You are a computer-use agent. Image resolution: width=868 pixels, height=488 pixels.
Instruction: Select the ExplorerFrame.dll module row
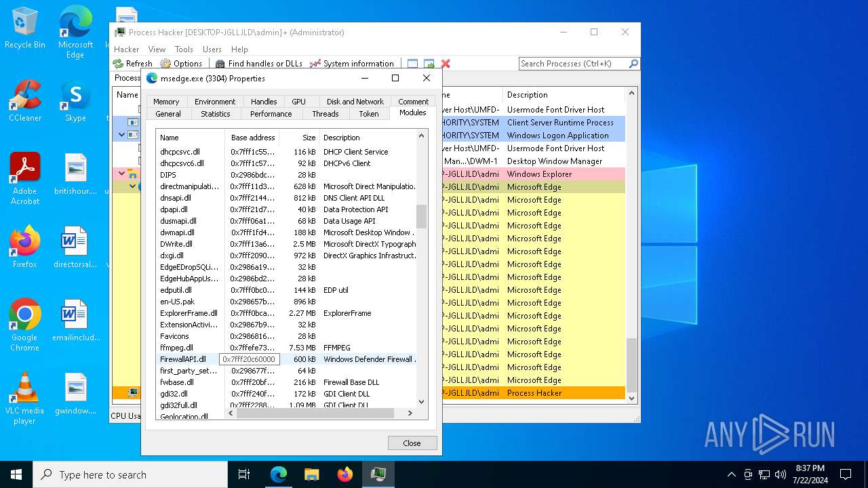tap(286, 313)
